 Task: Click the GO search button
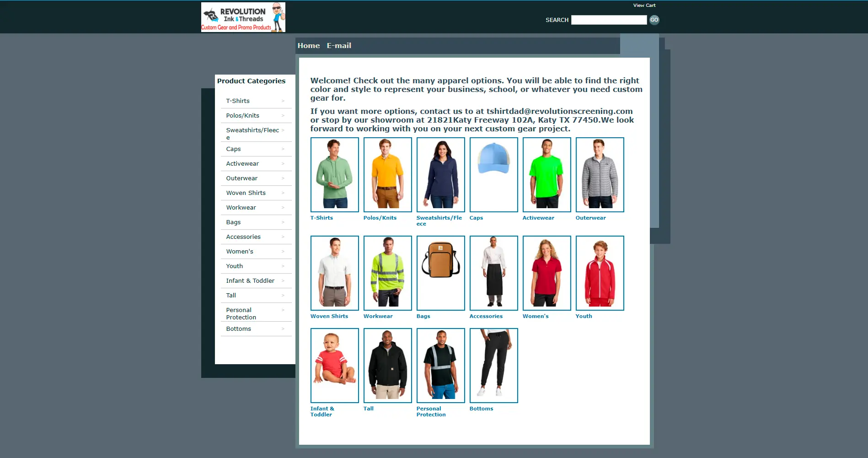click(x=654, y=20)
